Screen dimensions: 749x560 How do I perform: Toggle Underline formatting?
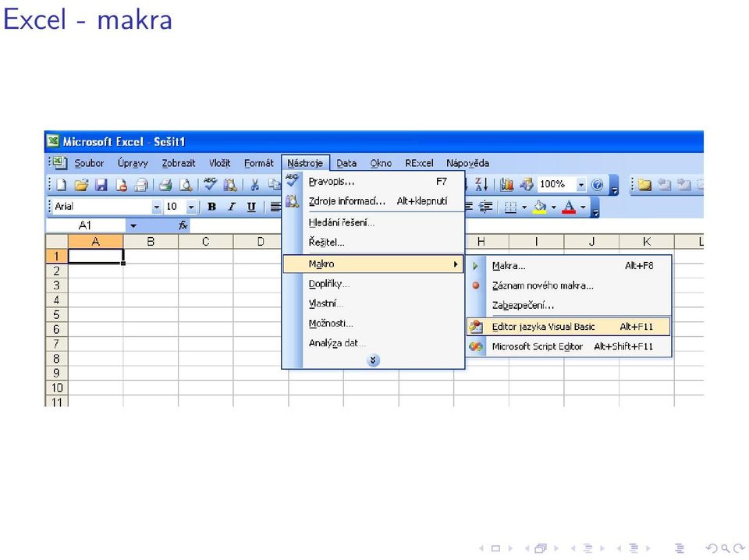pos(251,207)
